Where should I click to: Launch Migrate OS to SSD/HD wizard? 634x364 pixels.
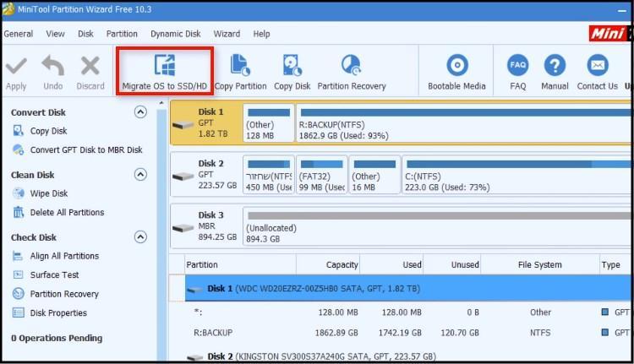click(x=165, y=72)
